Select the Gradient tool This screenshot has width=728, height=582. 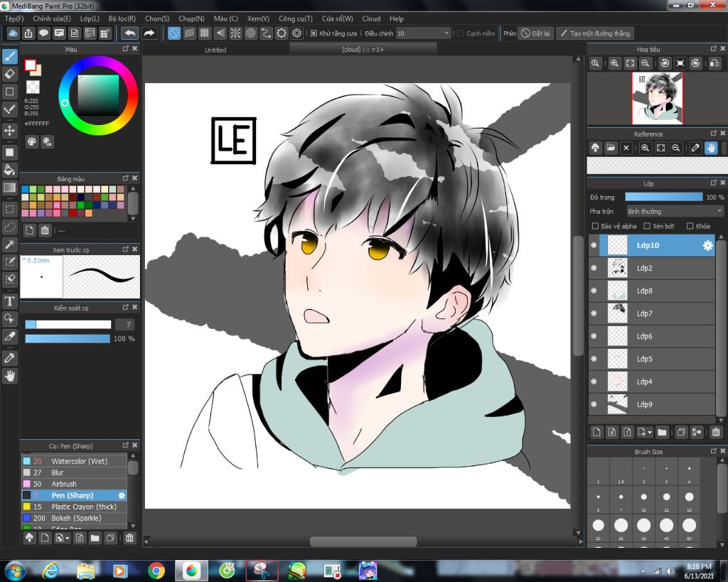pyautogui.click(x=10, y=188)
